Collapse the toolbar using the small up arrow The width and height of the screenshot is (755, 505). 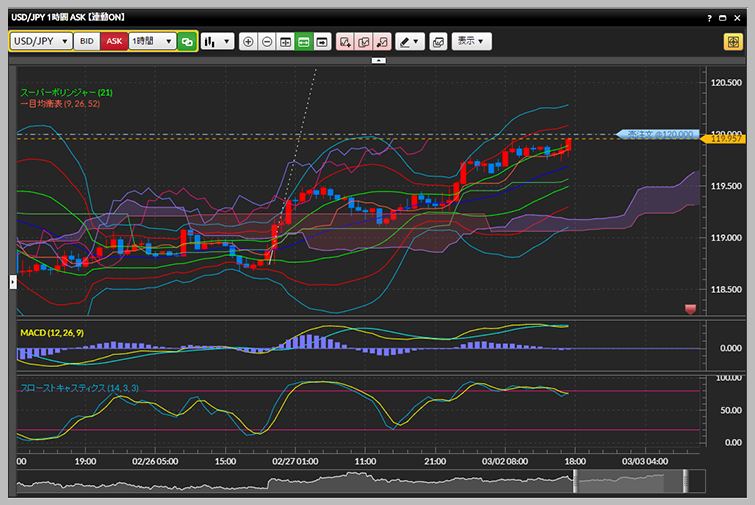click(378, 61)
